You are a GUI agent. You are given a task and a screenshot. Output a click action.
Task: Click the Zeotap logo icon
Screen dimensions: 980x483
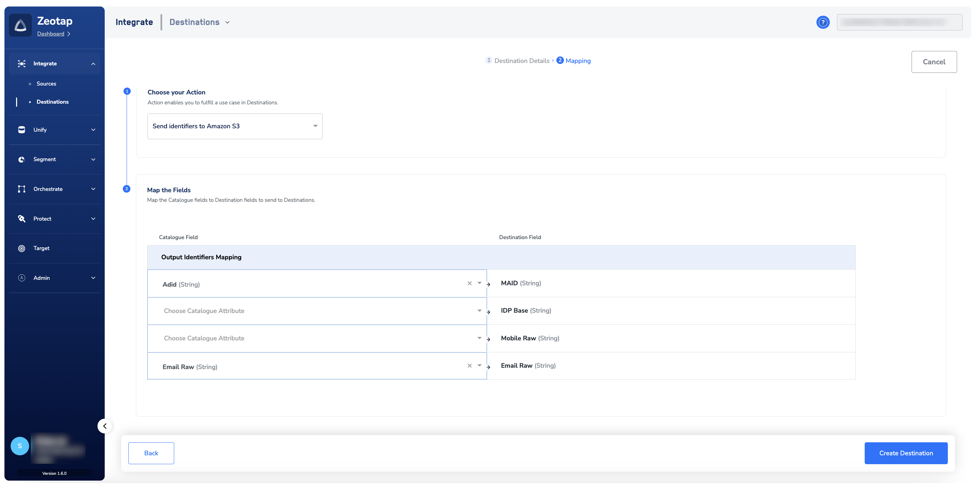(x=20, y=25)
